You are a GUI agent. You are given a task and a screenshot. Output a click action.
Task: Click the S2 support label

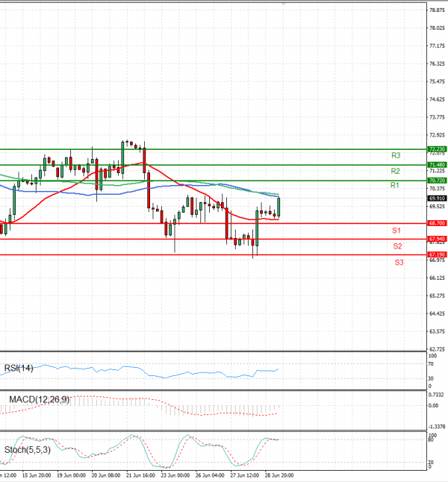click(x=397, y=246)
